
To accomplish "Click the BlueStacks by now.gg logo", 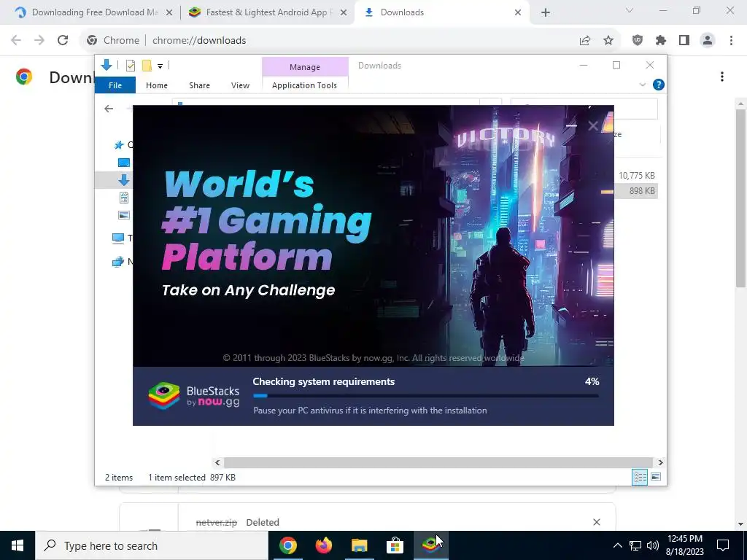I will [x=194, y=397].
